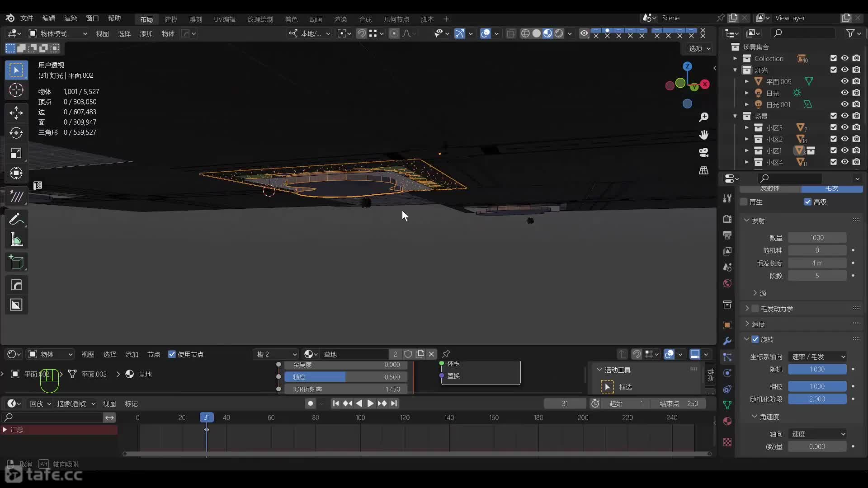This screenshot has width=868, height=488.
Task: Open the Output properties tab icon
Action: [x=727, y=235]
